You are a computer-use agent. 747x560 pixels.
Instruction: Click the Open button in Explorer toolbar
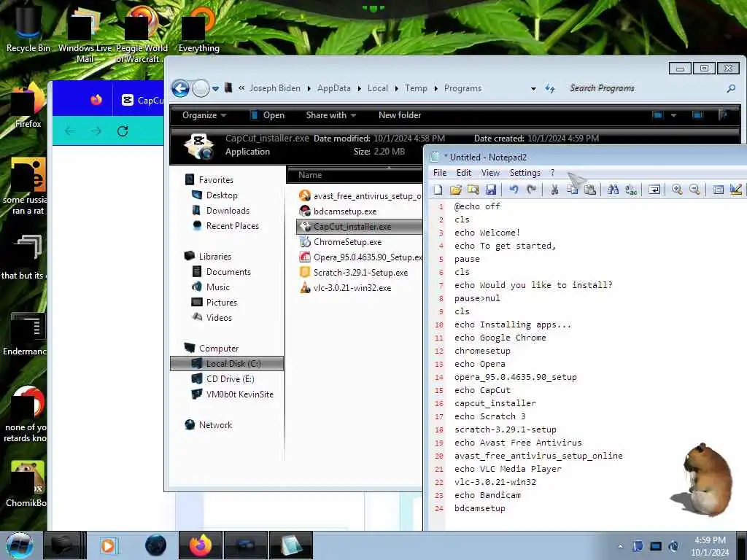click(267, 115)
